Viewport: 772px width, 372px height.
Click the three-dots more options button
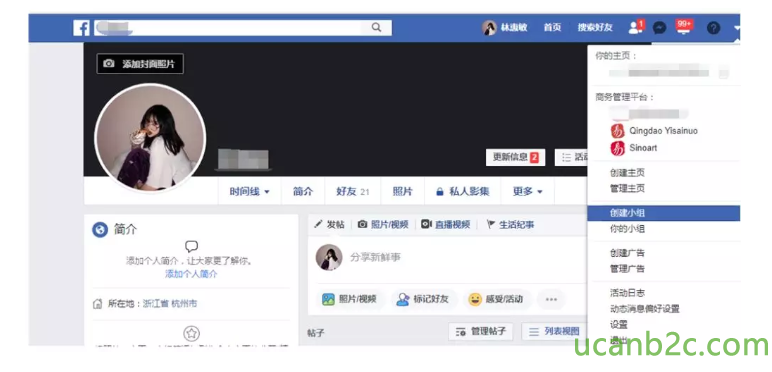tap(551, 299)
